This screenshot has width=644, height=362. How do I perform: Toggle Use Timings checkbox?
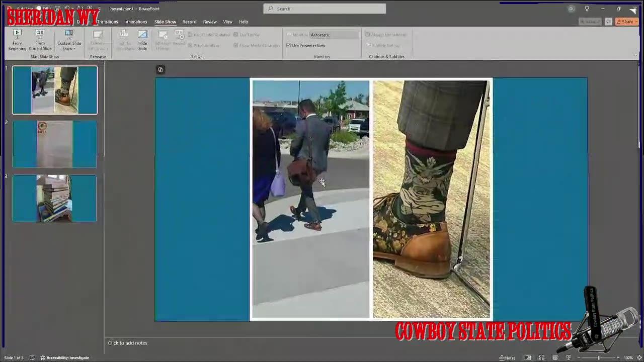coord(247,35)
